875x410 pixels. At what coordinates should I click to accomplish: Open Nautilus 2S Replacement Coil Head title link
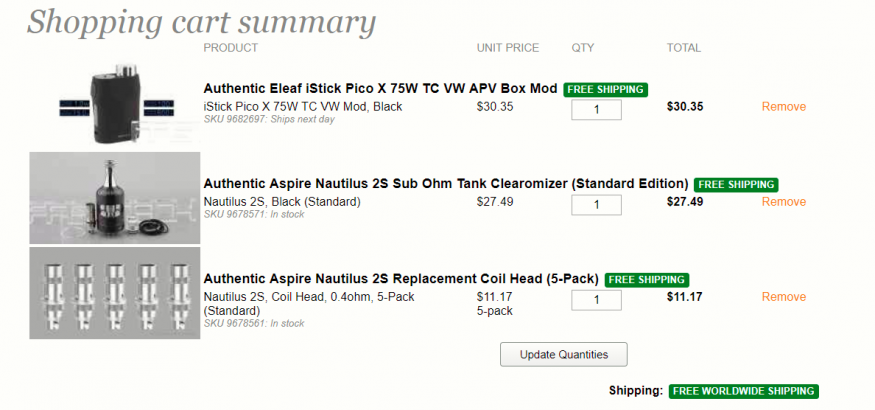pyautogui.click(x=401, y=278)
